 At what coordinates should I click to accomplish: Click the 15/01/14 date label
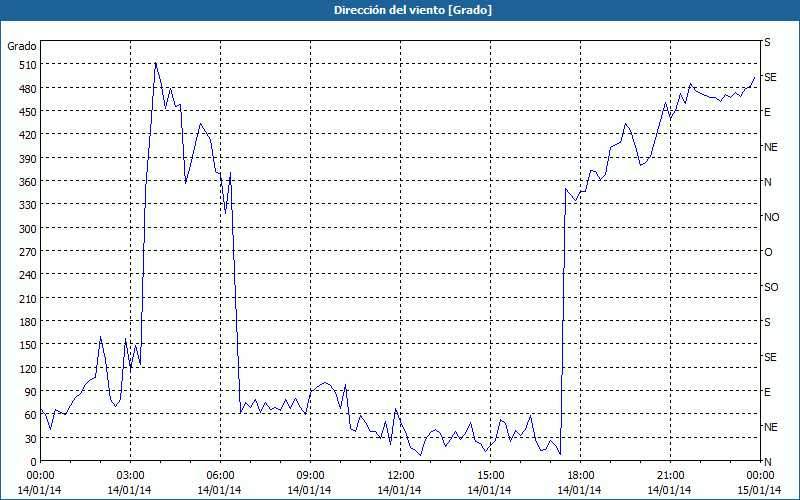click(760, 490)
